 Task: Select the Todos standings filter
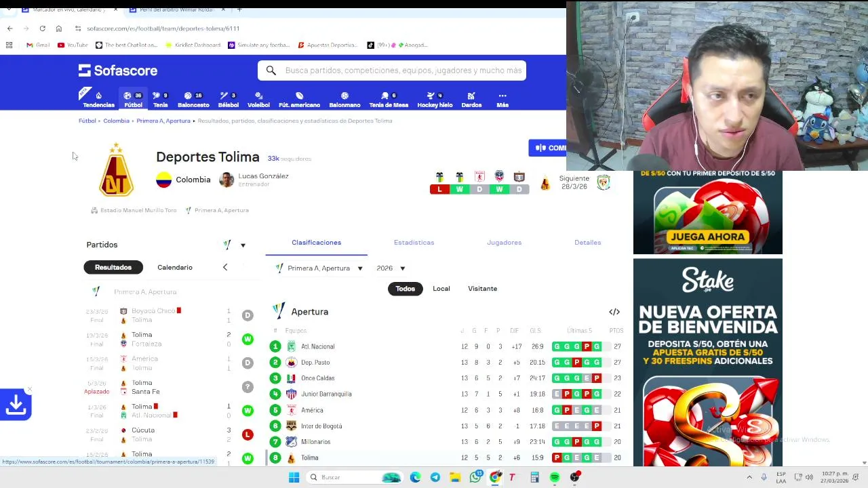coord(405,289)
